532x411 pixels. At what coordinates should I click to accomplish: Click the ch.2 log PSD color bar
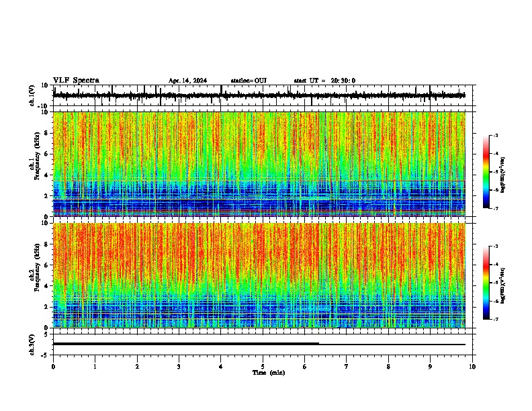coord(486,283)
